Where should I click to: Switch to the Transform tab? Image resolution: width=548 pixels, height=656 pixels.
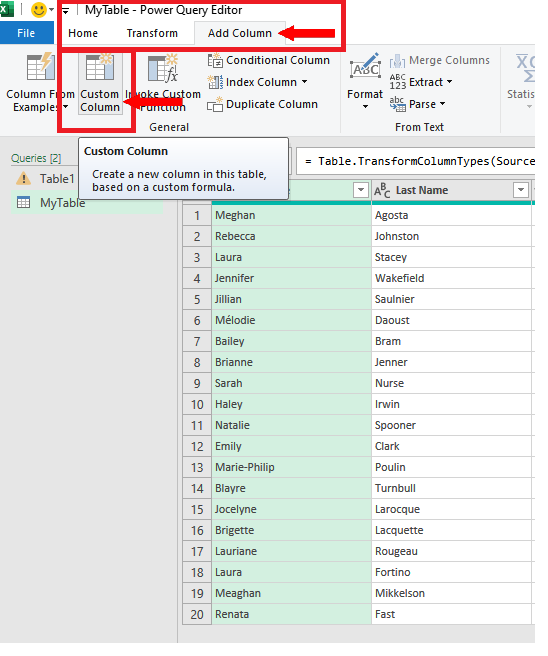152,33
